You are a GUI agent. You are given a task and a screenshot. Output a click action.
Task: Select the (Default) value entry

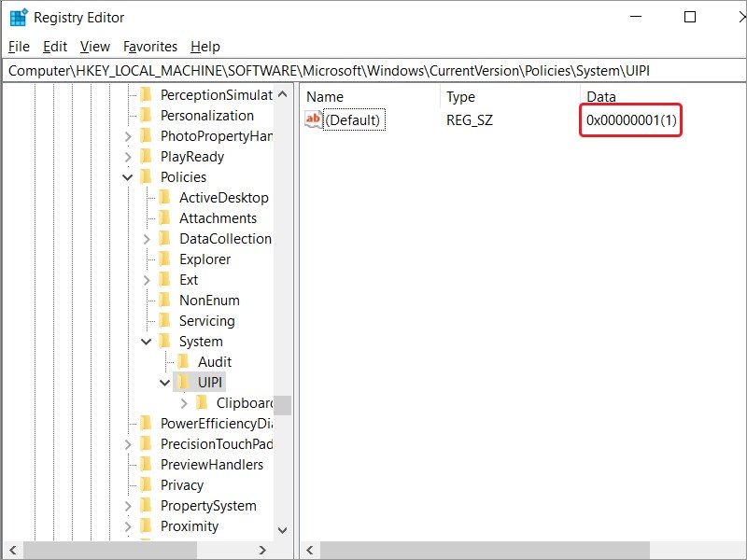354,120
